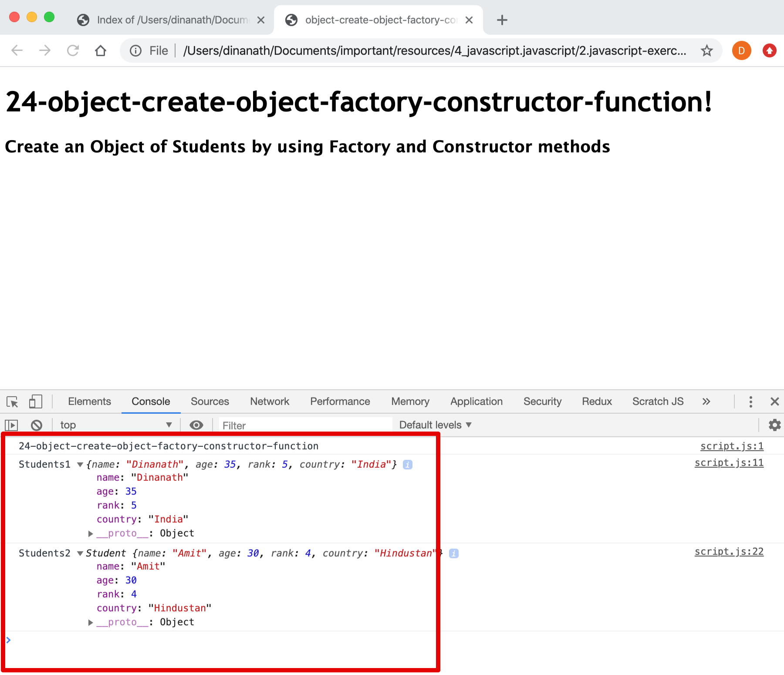Open the Elements panel
Image resolution: width=784 pixels, height=675 pixels.
click(x=89, y=402)
